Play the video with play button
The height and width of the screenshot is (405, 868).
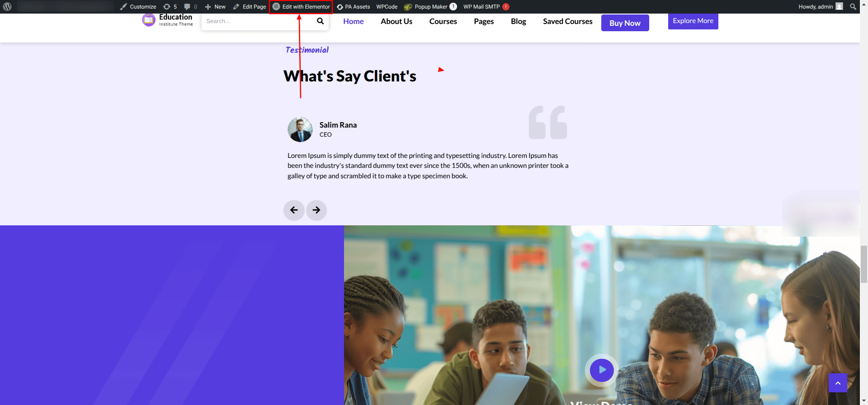(x=602, y=370)
